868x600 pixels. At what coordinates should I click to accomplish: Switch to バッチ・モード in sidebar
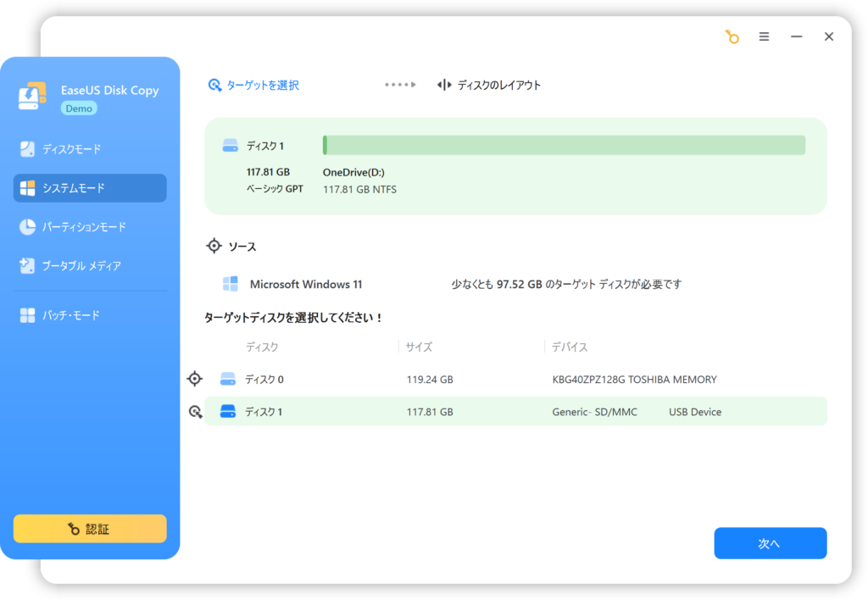[90, 315]
